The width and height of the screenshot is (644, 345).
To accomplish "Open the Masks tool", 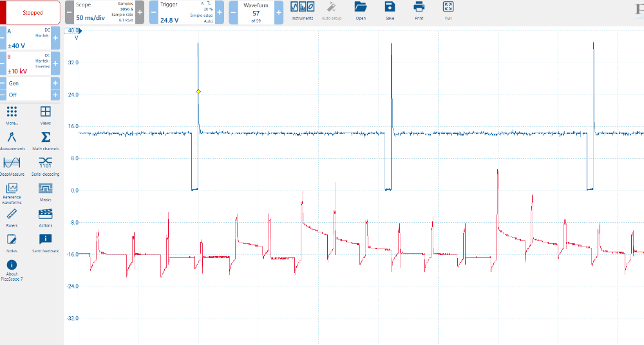I will tap(46, 191).
